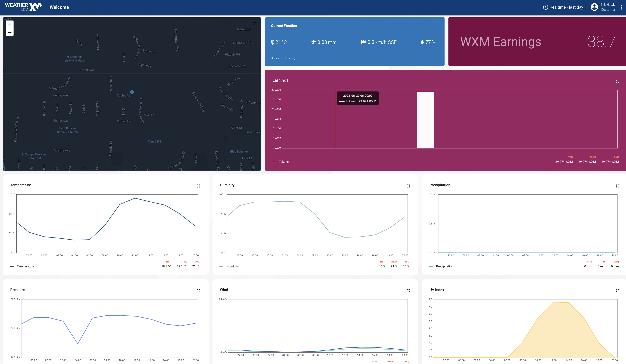Expand the UV Index chart fullscreen

[x=618, y=291]
